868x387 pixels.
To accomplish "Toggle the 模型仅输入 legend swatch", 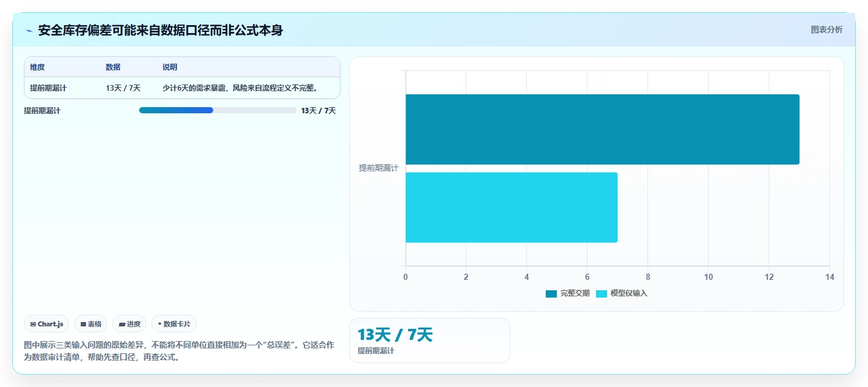I will [x=602, y=294].
